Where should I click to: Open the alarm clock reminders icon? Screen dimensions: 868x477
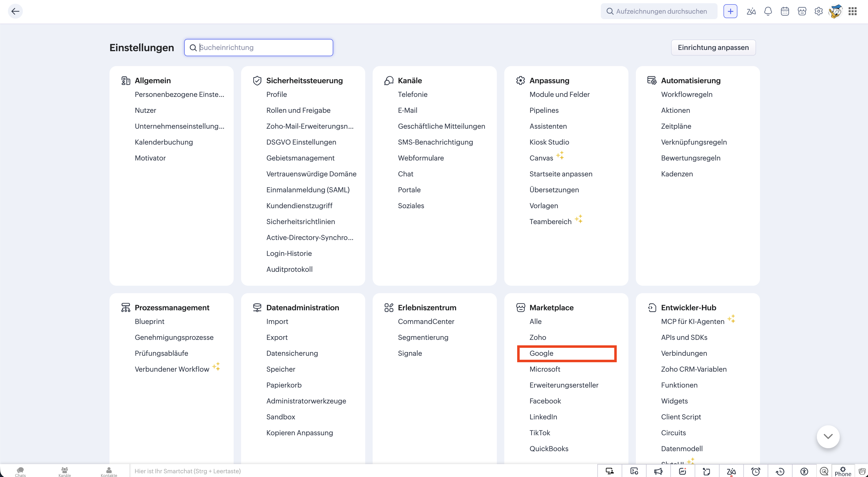756,471
